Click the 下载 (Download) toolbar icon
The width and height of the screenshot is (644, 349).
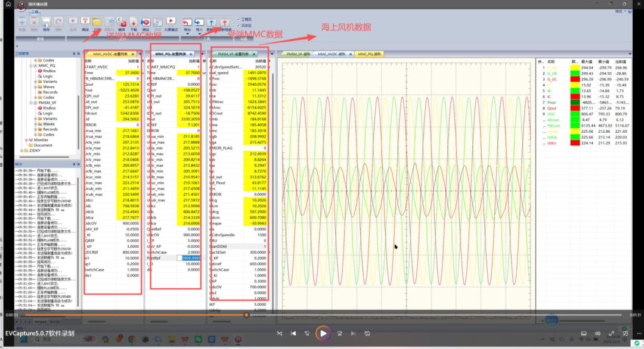tap(134, 22)
